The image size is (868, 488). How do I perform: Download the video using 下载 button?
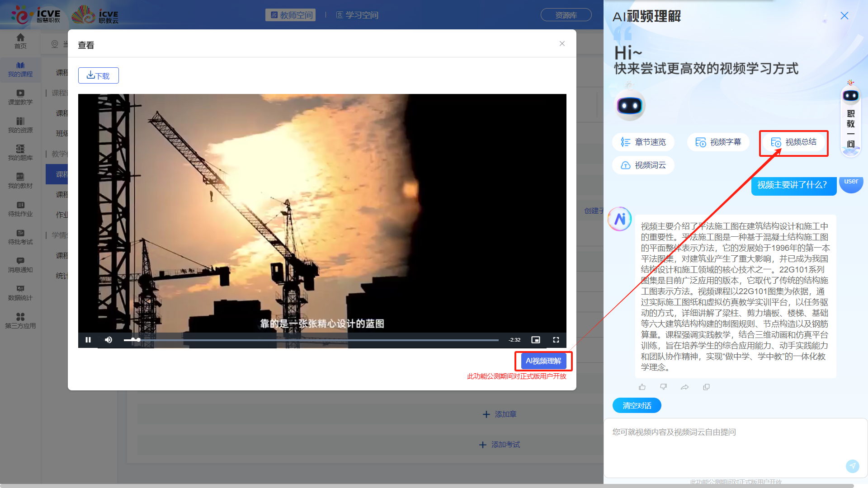point(98,75)
